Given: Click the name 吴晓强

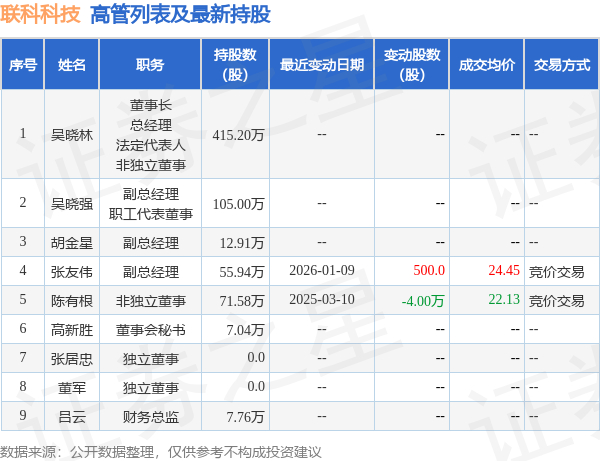Looking at the screenshot, I should coord(72,204).
